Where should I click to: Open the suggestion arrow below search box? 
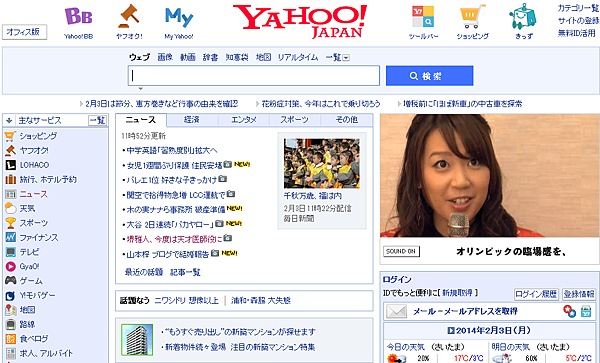click(x=140, y=89)
